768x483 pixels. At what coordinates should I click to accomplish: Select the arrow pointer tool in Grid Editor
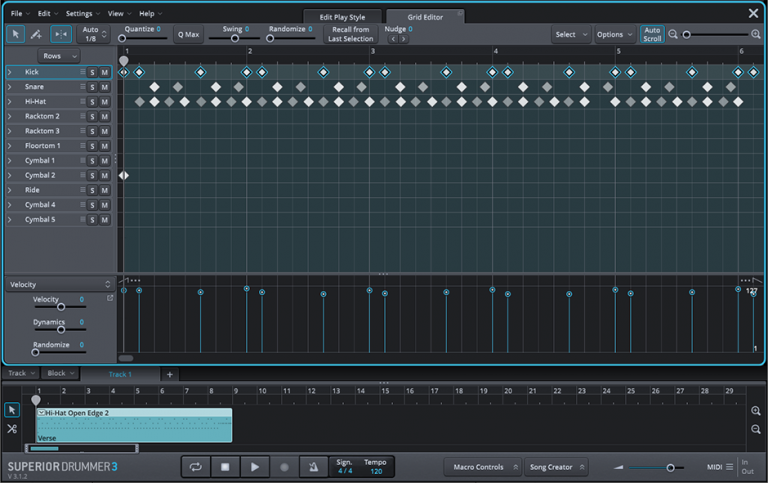(16, 34)
